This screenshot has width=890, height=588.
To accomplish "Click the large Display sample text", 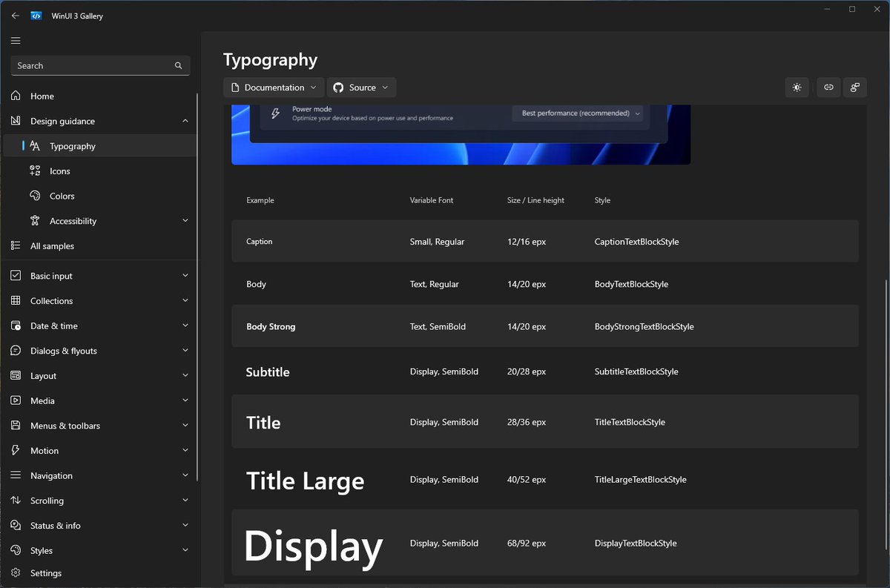I will pyautogui.click(x=314, y=547).
